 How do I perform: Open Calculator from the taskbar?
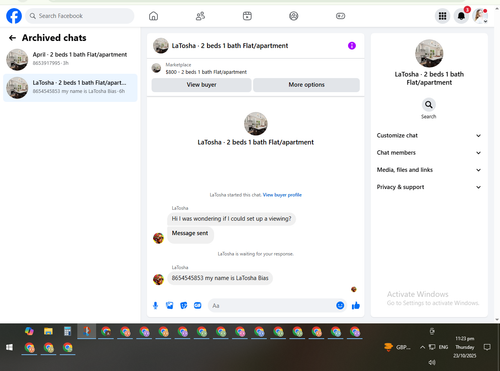point(67,331)
